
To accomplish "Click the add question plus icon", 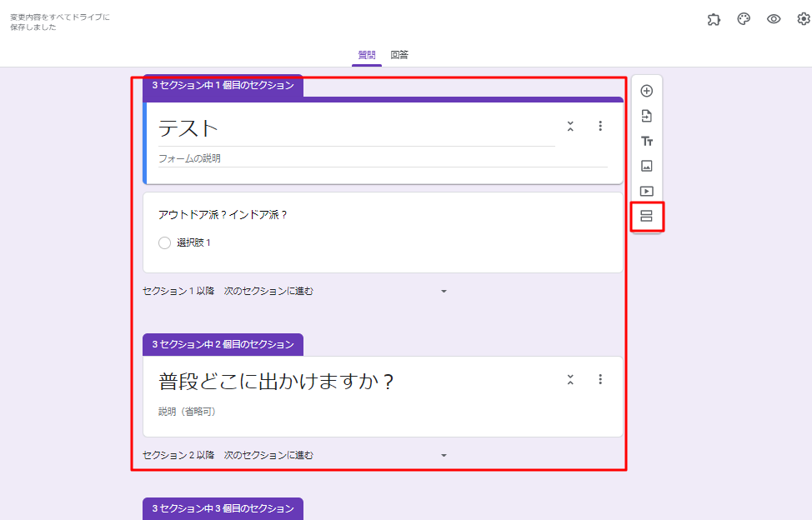I will [646, 91].
